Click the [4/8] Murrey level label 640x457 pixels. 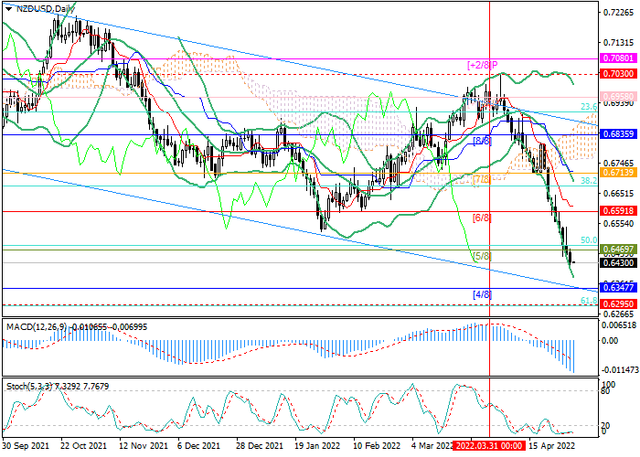tap(480, 294)
